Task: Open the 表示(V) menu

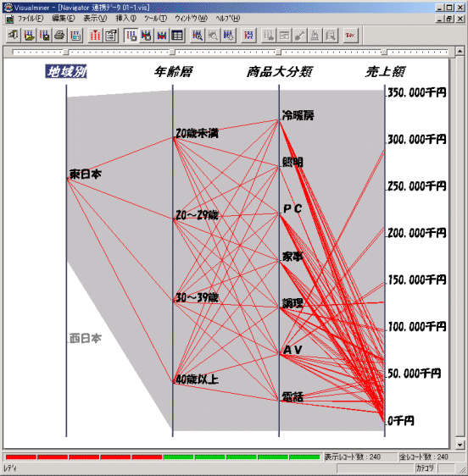Action: click(x=95, y=19)
